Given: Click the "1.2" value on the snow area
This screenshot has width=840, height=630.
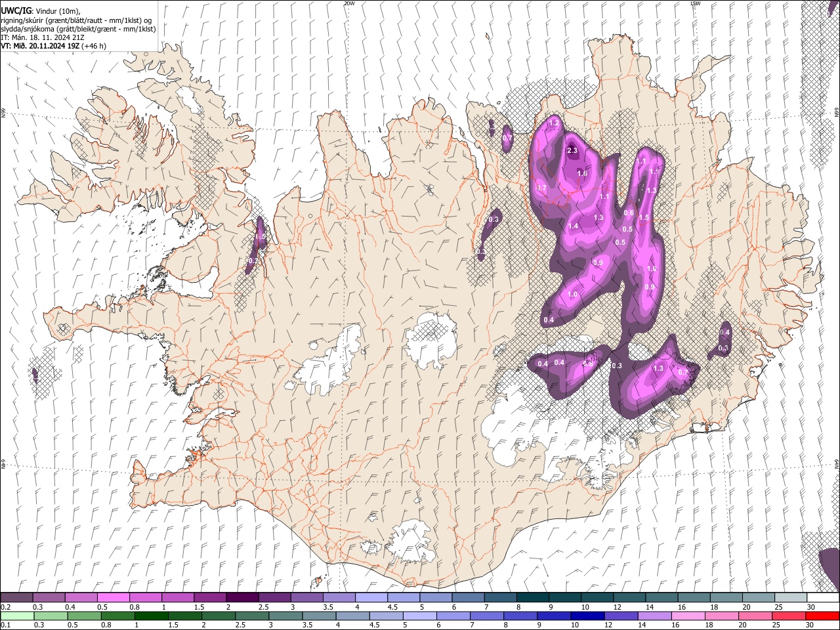Looking at the screenshot, I should click(553, 123).
